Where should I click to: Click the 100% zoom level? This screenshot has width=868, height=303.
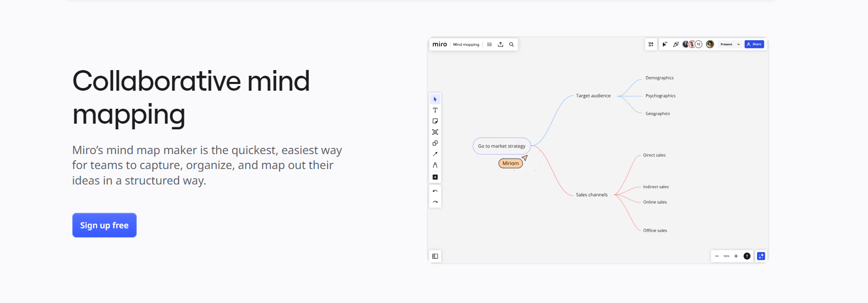[727, 256]
